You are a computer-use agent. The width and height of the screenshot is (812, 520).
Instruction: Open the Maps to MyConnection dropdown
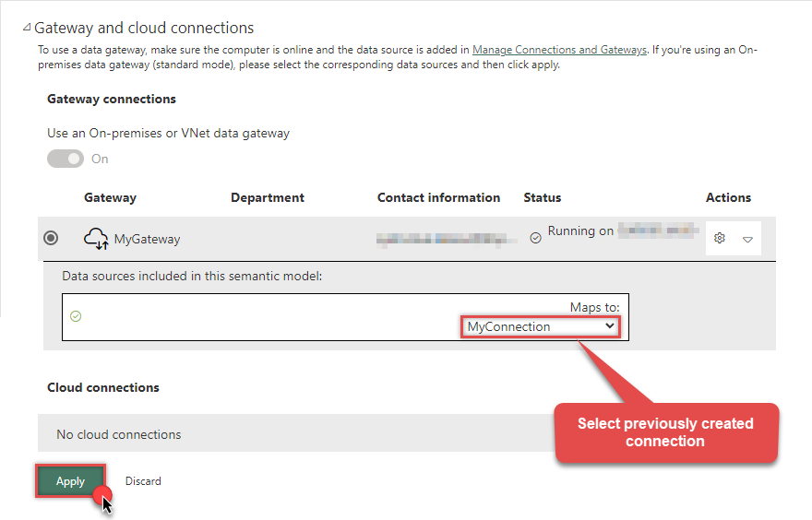[x=541, y=326]
